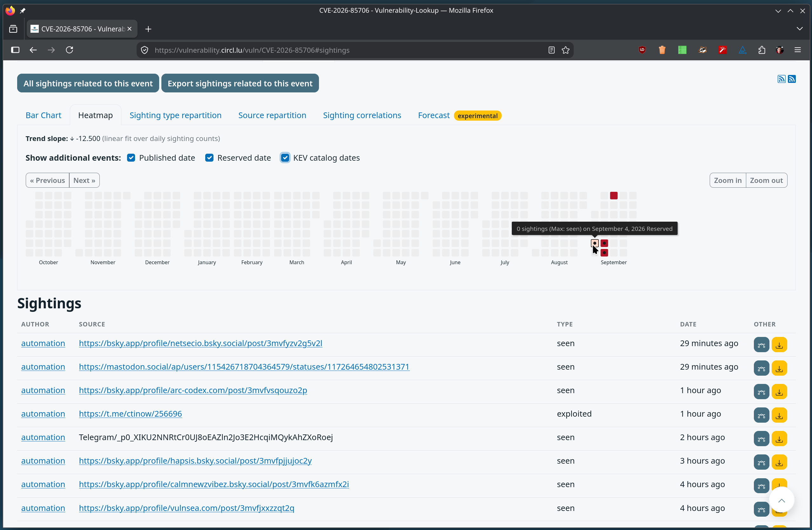Toggle the sidebar icon in navigation toolbar
Screen dimensions: 812x530
click(x=15, y=50)
